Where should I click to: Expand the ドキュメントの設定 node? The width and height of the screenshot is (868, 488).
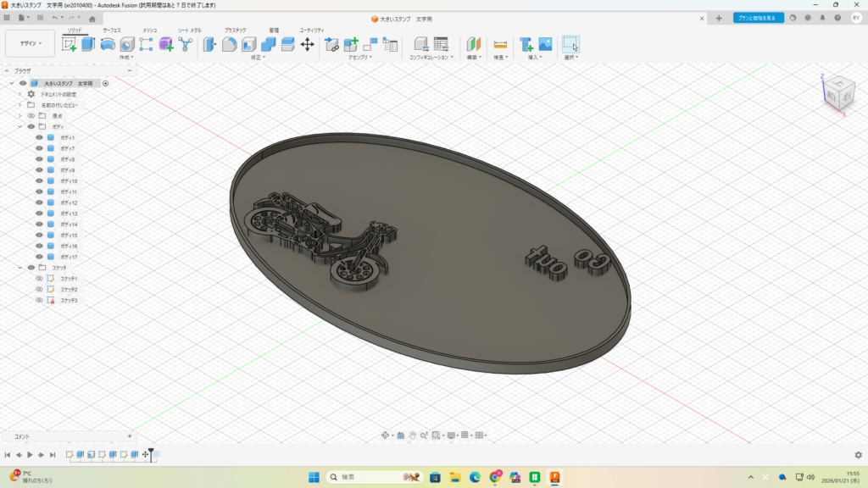tap(19, 94)
